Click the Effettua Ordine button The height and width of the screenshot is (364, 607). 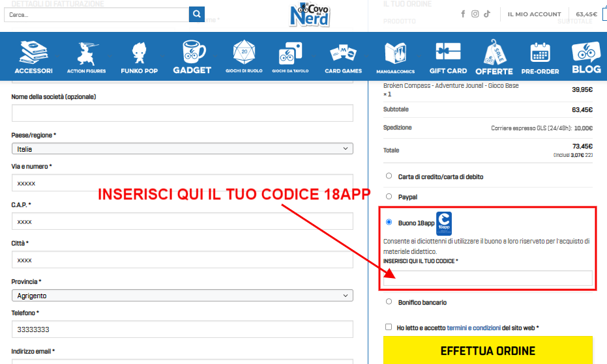coord(488,350)
